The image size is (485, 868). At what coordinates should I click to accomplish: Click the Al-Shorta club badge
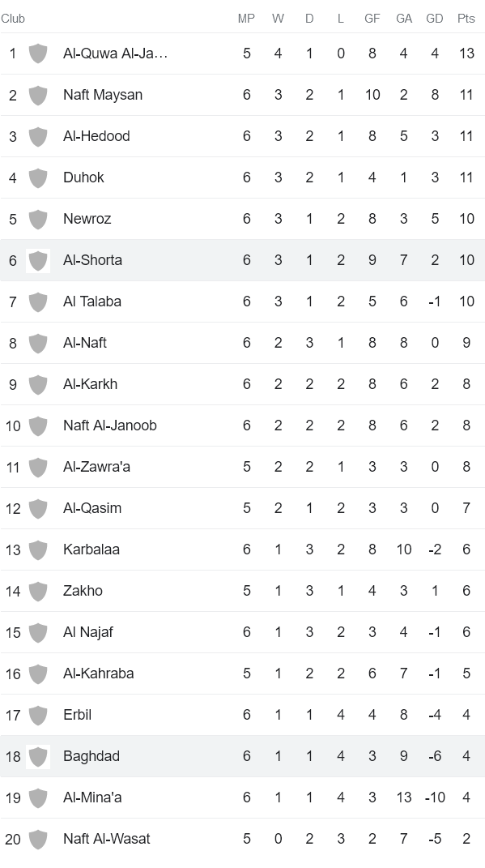(37, 260)
